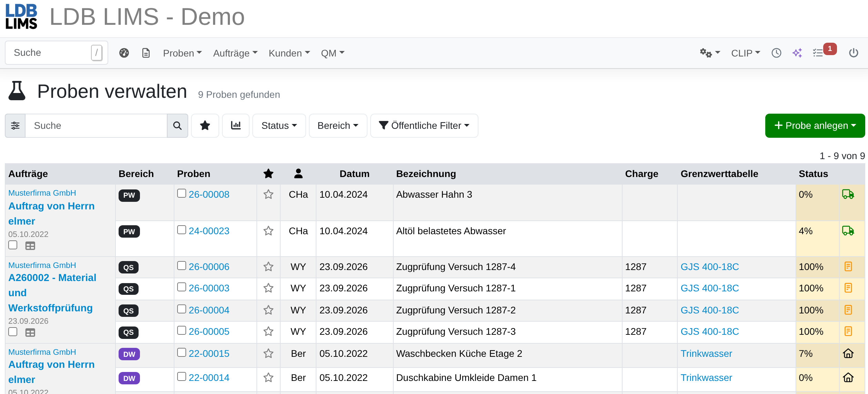This screenshot has width=868, height=394.
Task: Click the orange report icon for 26-00006
Action: (848, 267)
